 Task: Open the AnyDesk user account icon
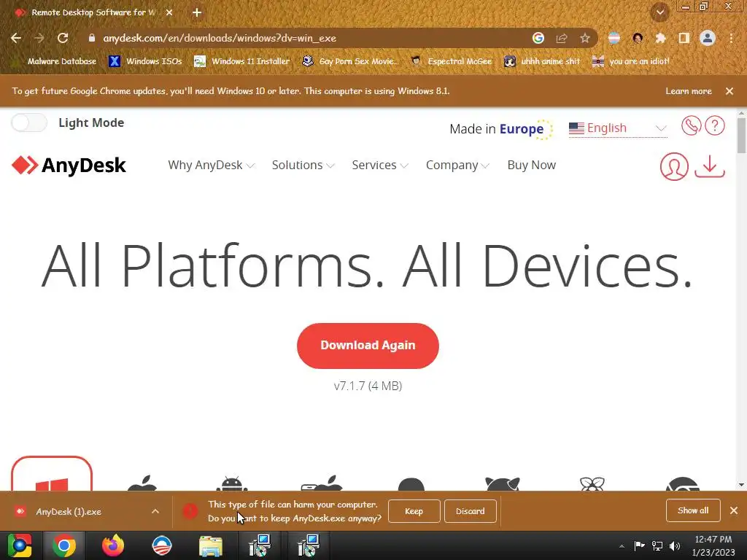(674, 166)
